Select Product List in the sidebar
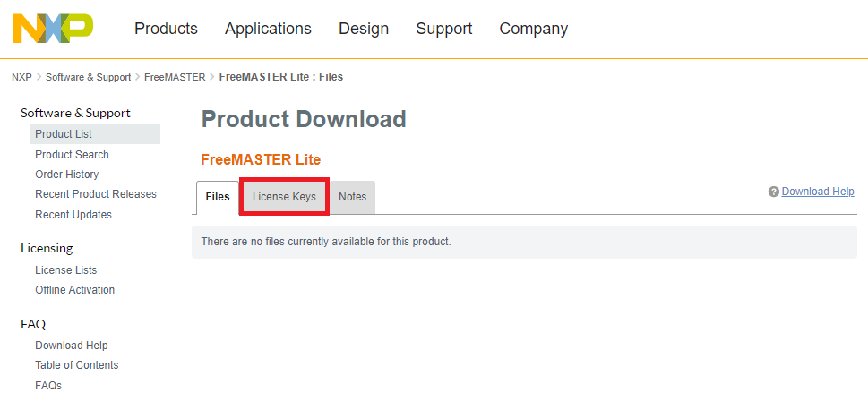868x401 pixels. 64,134
